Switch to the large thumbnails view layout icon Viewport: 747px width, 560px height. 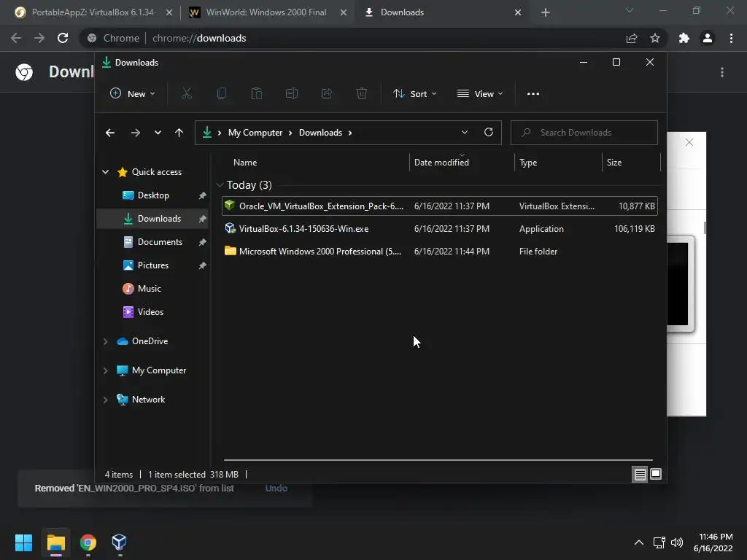656,474
